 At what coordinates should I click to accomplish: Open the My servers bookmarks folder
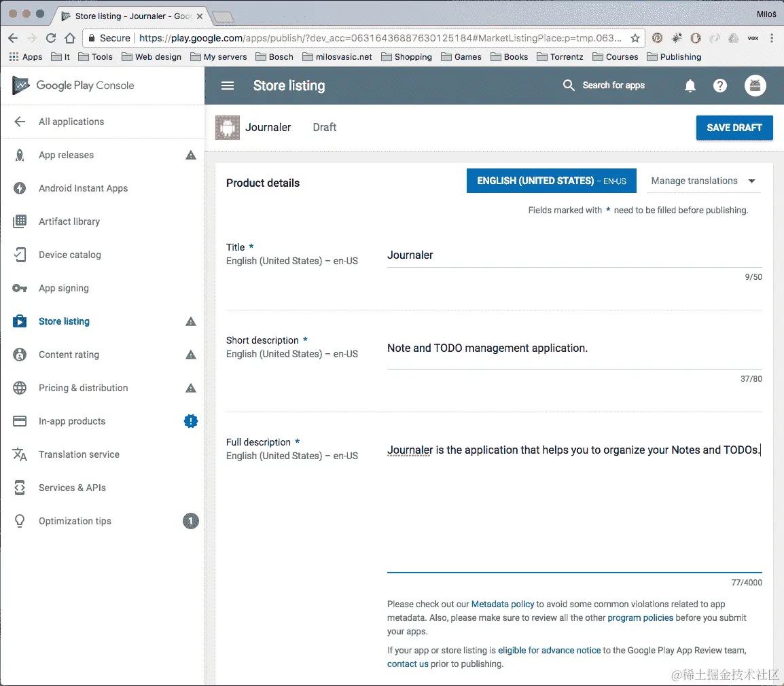coord(219,56)
